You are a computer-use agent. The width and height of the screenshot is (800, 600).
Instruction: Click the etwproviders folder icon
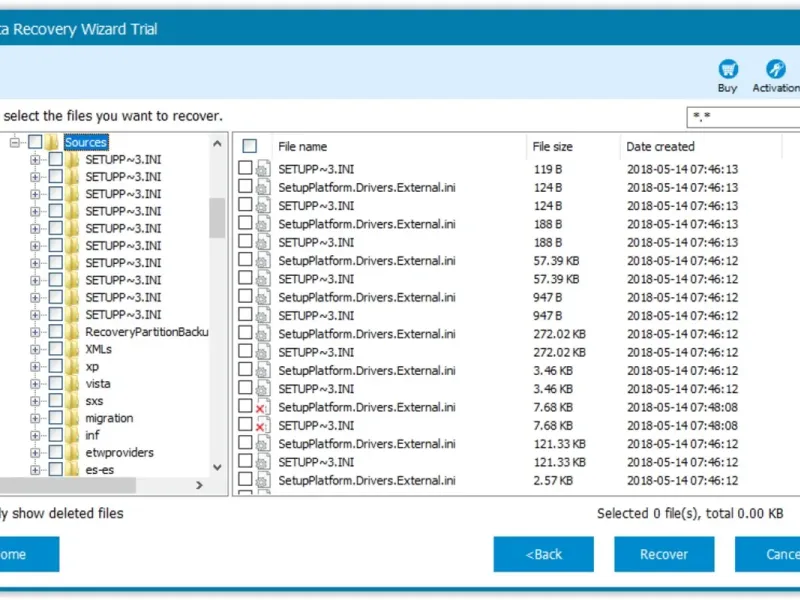72,453
